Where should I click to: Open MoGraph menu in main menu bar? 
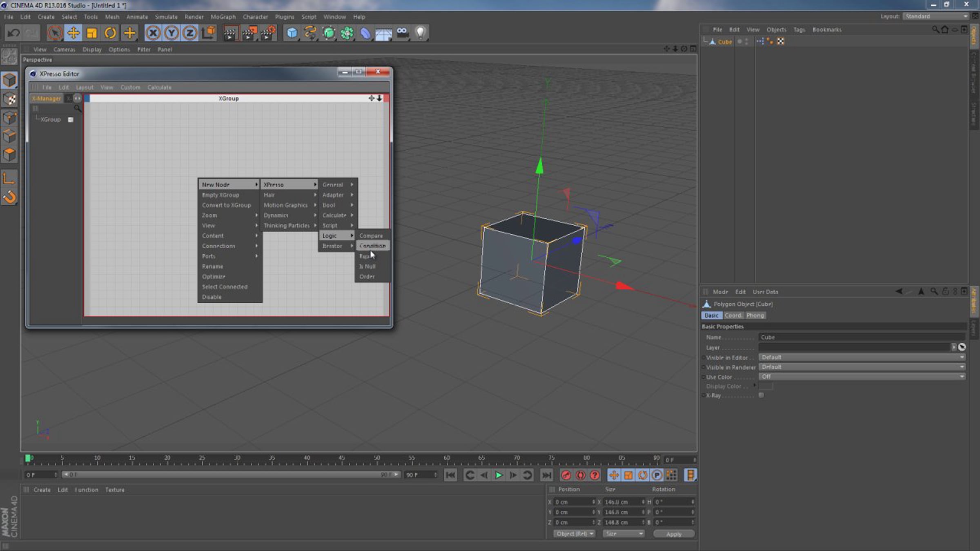point(223,17)
